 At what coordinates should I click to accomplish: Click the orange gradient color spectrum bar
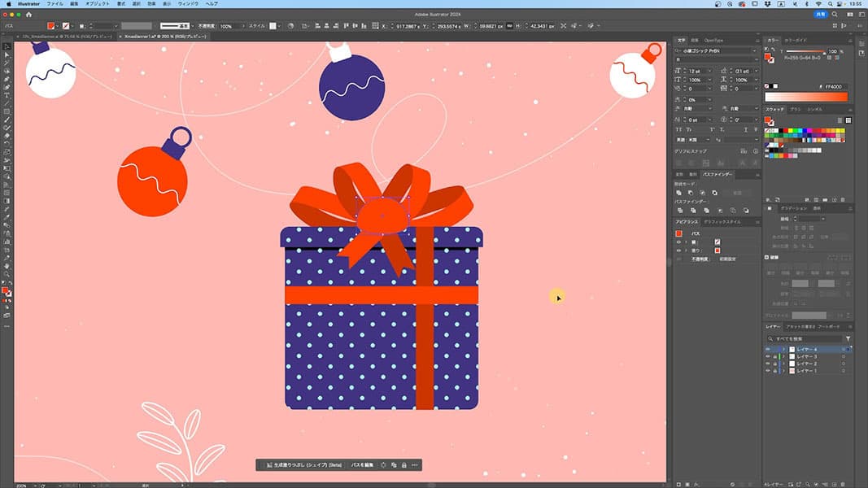pyautogui.click(x=805, y=97)
